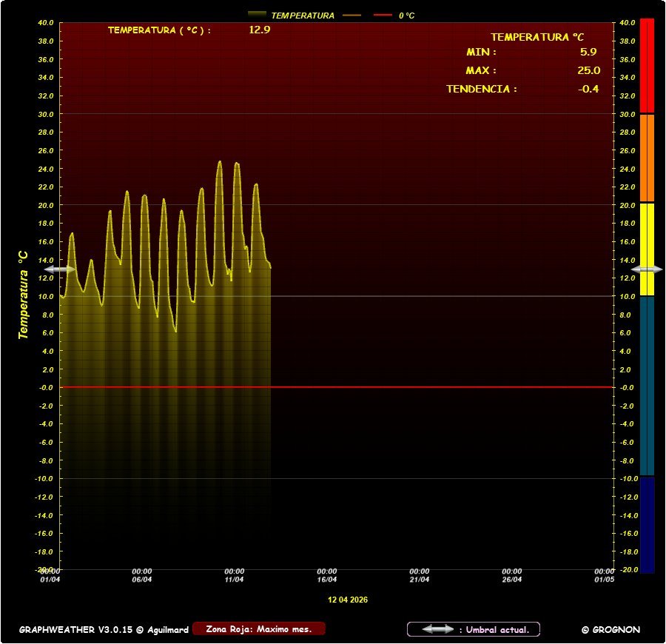Image resolution: width=666 pixels, height=644 pixels.
Task: Click the TENDENCIA value -0.4
Action: 588,89
